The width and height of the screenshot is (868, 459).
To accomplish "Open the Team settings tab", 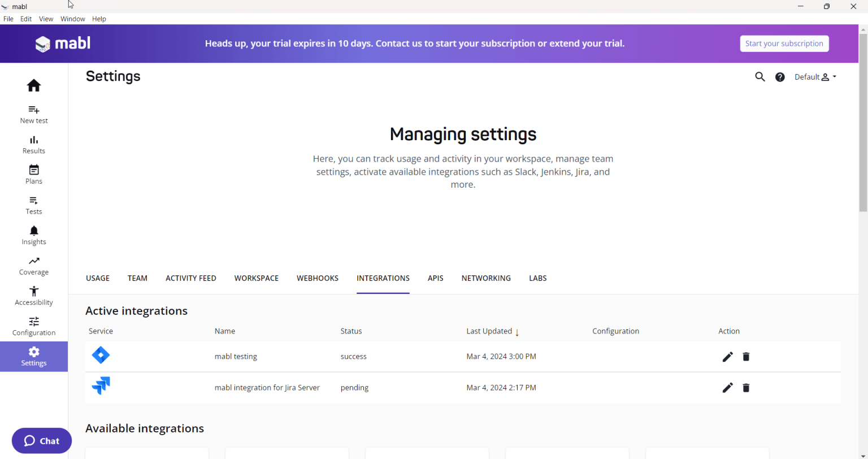I will [137, 278].
